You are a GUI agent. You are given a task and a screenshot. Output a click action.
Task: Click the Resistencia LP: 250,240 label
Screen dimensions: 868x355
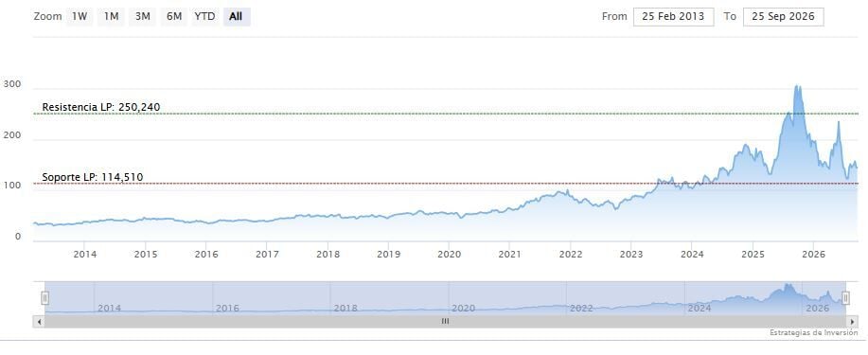101,106
